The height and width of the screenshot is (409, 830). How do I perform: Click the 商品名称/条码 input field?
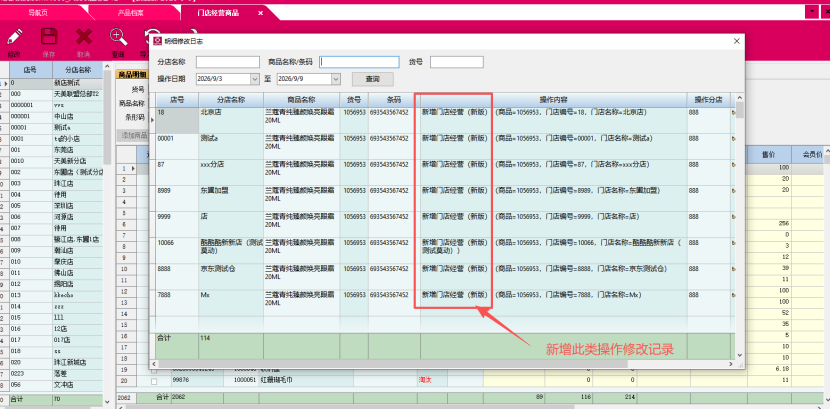tap(359, 62)
